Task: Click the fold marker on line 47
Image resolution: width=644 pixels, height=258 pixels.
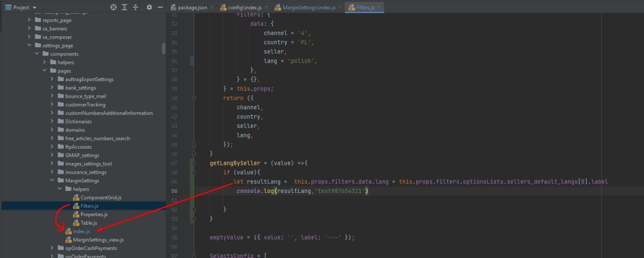Action: 194,163
